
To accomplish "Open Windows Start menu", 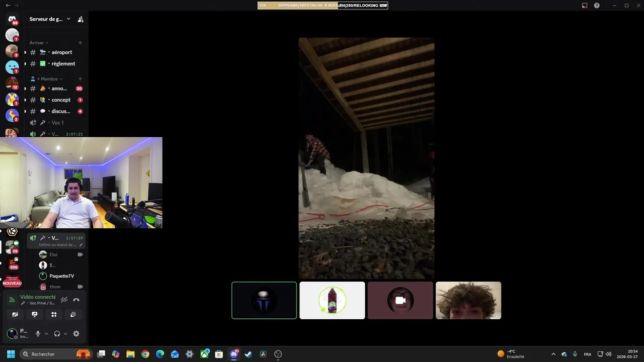I will (x=11, y=354).
